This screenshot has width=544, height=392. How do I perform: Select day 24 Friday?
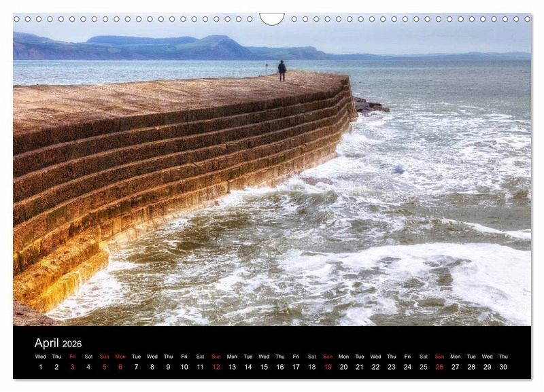407,367
